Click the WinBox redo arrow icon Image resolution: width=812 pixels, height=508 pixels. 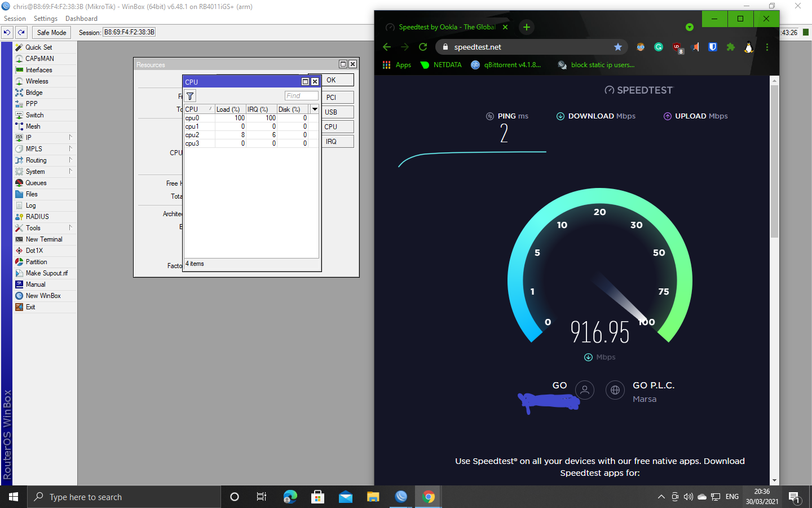[x=21, y=32]
